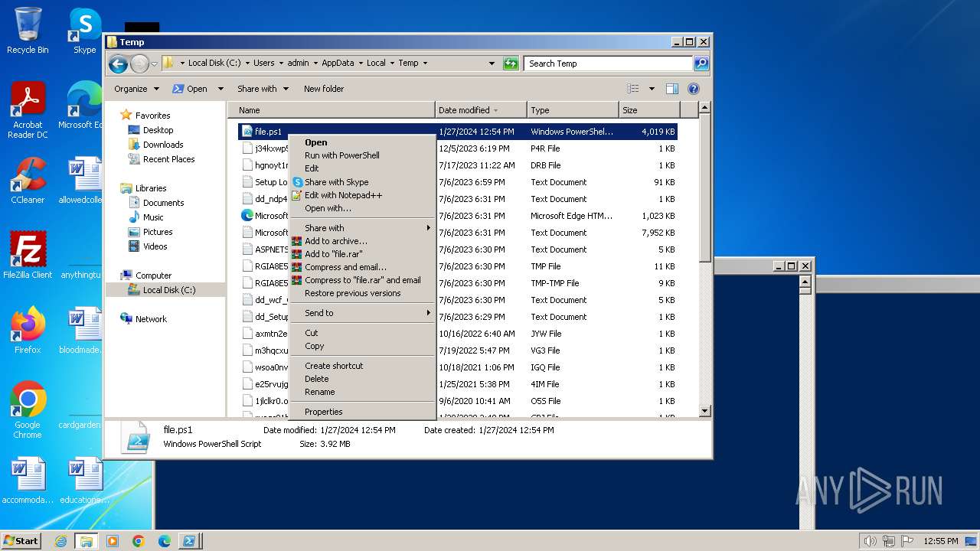Open Acrobat Reader DC desktop icon

[x=28, y=110]
